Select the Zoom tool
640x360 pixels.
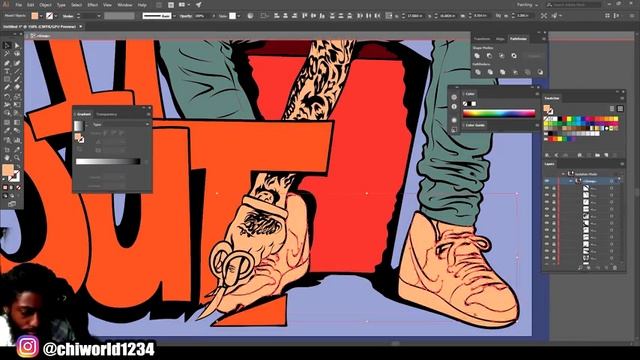point(17,158)
